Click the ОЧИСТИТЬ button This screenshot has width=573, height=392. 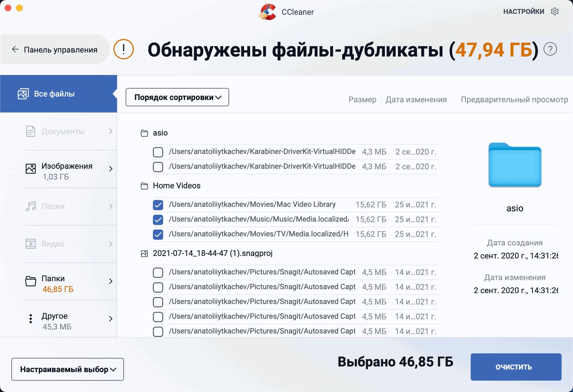[516, 367]
